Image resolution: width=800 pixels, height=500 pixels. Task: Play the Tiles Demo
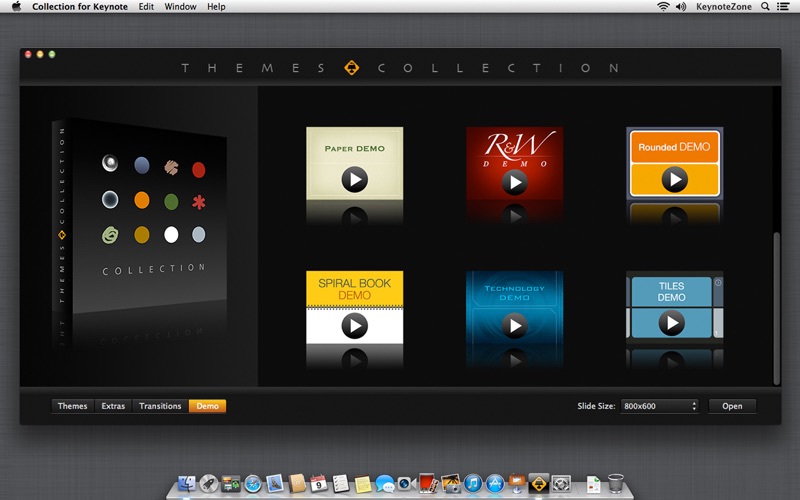(671, 322)
